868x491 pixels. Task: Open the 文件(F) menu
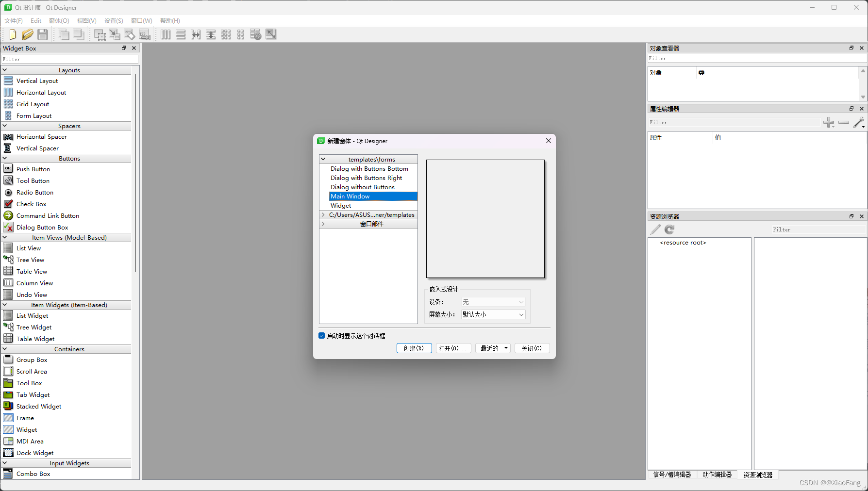(14, 21)
